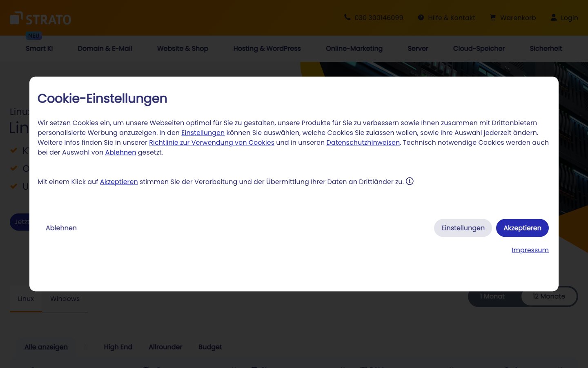Click Einstellungen button in cookie dialog
Screen dimensions: 588x368
463,228
